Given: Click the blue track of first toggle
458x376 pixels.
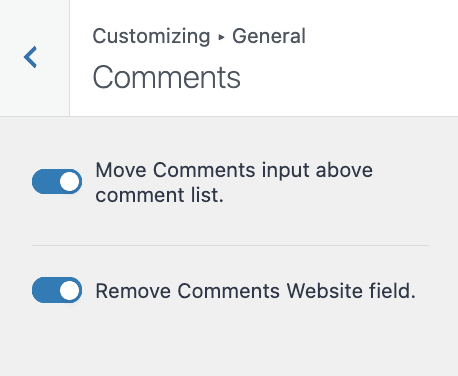Looking at the screenshot, I should point(45,182).
